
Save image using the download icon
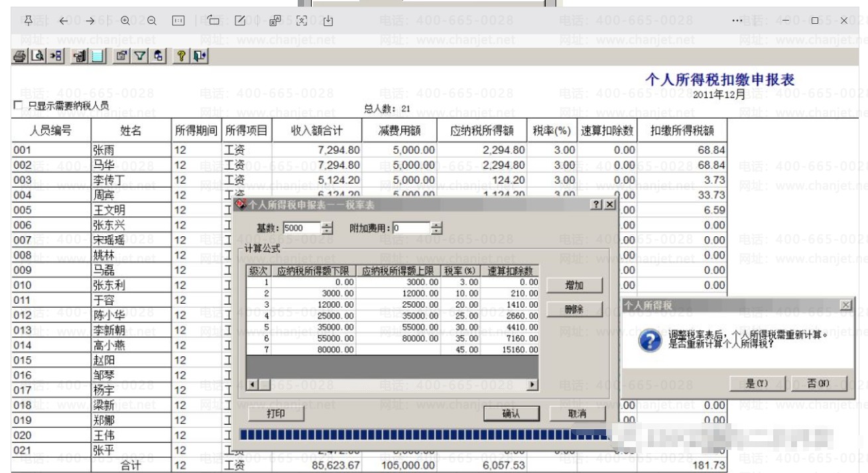(328, 21)
